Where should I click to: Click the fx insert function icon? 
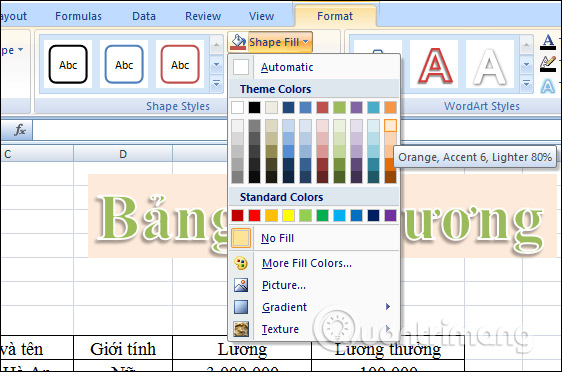19,130
